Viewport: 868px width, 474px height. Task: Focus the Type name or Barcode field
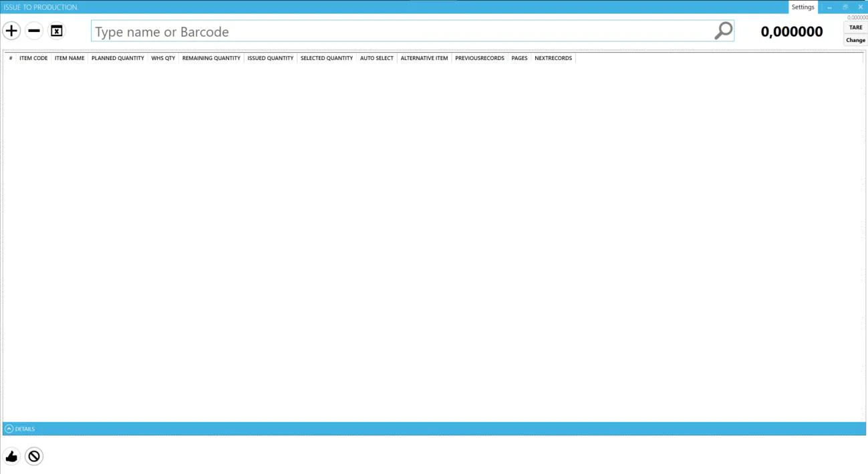click(x=401, y=31)
